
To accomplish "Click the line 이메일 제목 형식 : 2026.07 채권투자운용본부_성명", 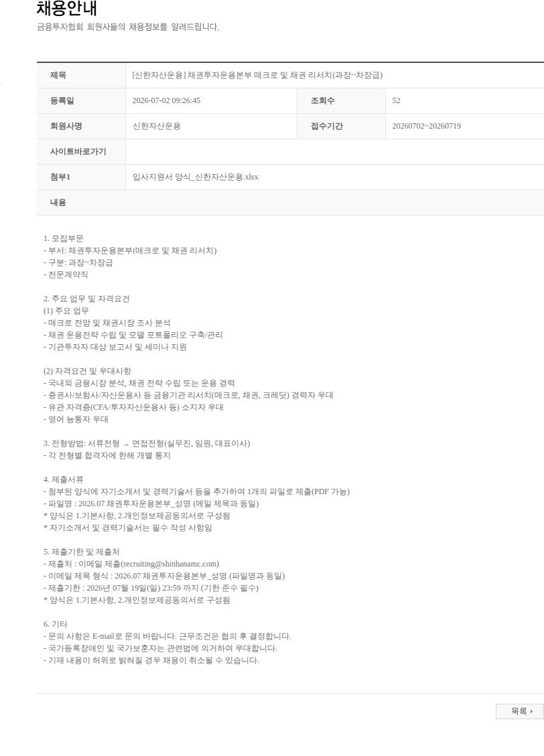I will point(164,576).
